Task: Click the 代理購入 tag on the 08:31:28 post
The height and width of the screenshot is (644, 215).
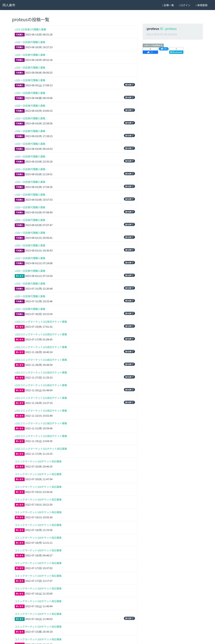Action: click(x=20, y=35)
